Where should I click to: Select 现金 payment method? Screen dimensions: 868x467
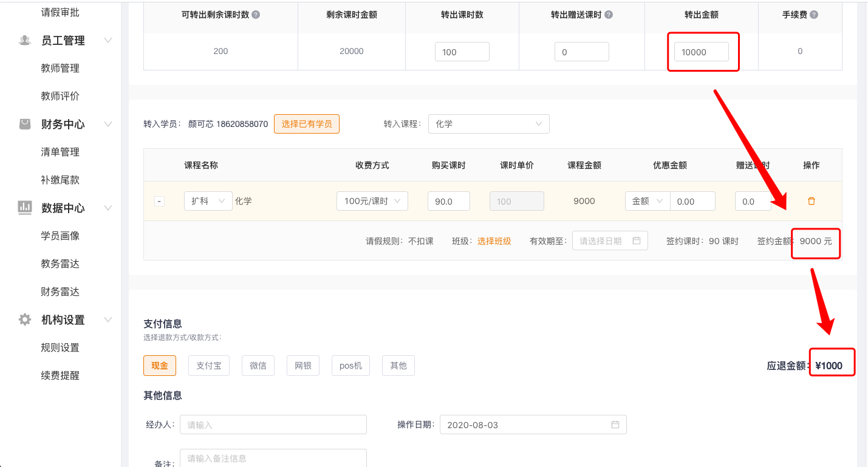[x=160, y=366]
